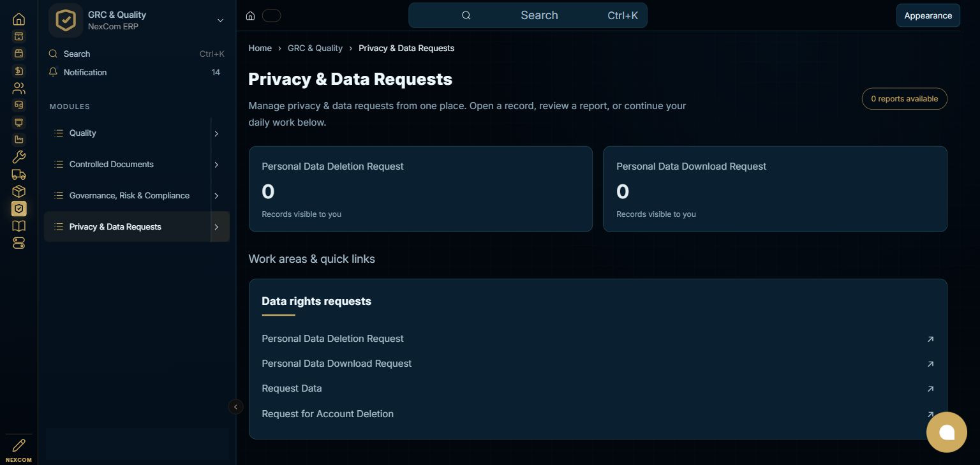Expand Governance, Risk & Compliance chevron
Image resolution: width=980 pixels, height=465 pixels.
pos(216,196)
